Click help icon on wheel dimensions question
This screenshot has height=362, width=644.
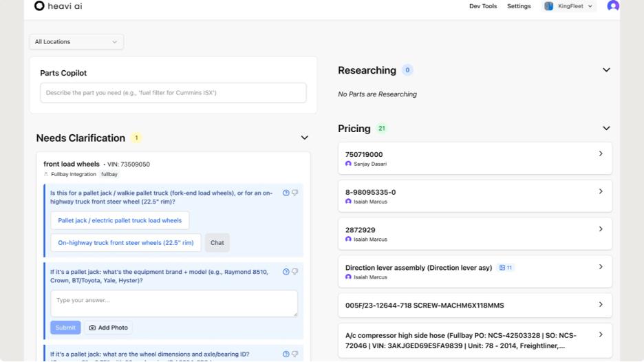(x=286, y=354)
